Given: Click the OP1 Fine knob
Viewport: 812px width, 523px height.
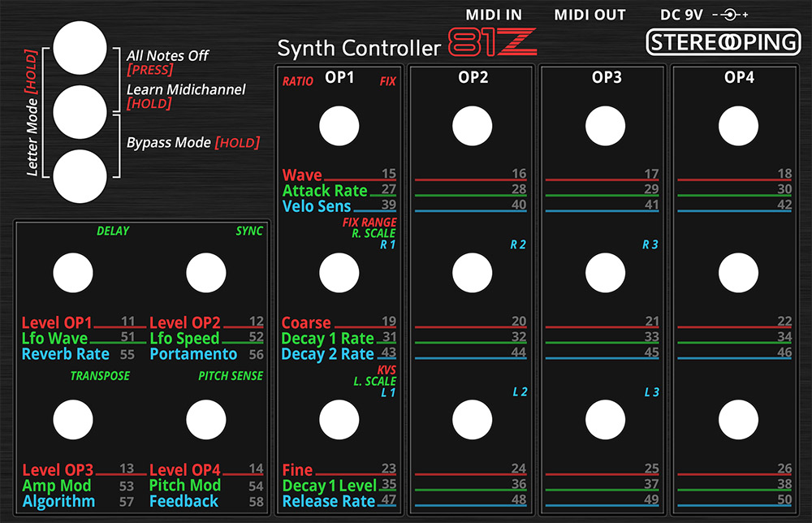Looking at the screenshot, I should [x=339, y=419].
